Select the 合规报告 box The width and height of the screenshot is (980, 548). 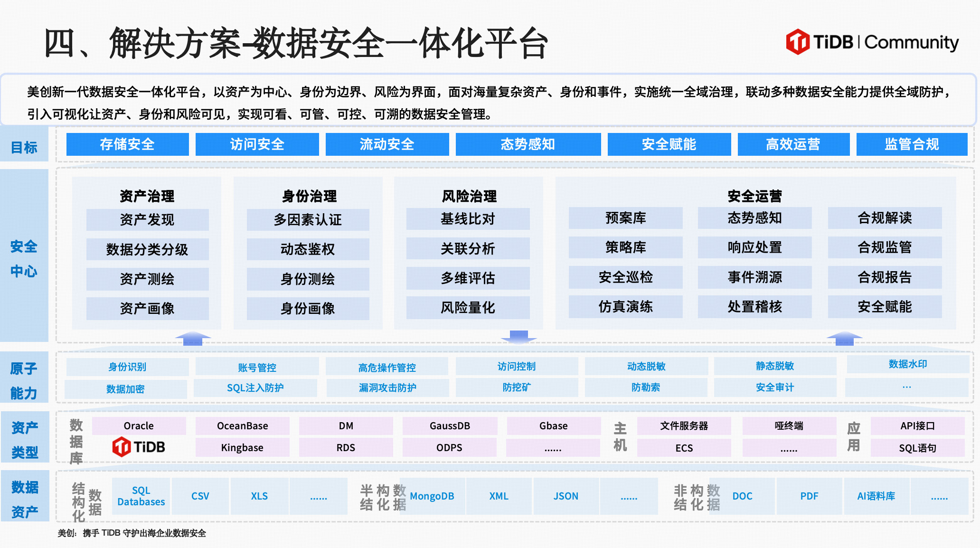click(884, 277)
